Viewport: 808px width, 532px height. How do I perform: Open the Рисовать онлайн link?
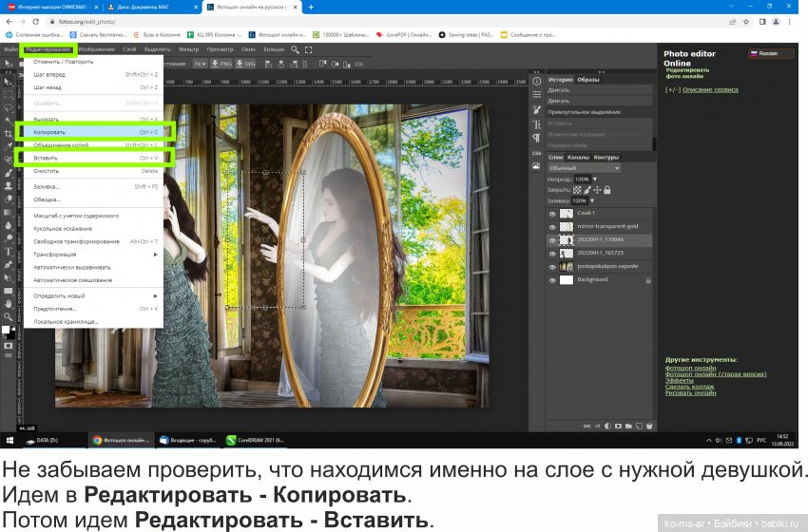(690, 393)
